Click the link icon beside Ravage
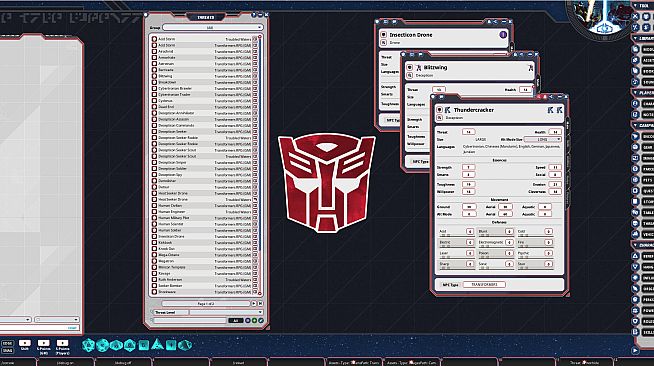The width and height of the screenshot is (654, 366). 154,273
